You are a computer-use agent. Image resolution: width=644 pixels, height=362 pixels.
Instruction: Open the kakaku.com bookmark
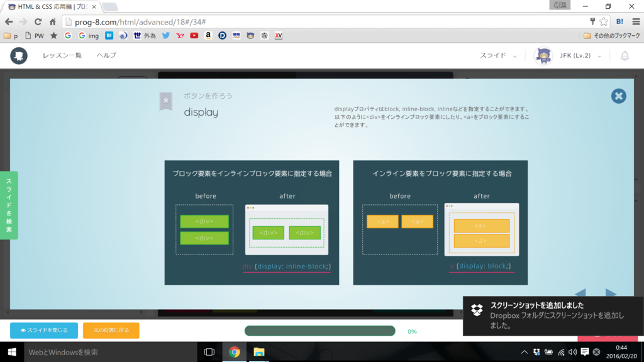pos(236,36)
